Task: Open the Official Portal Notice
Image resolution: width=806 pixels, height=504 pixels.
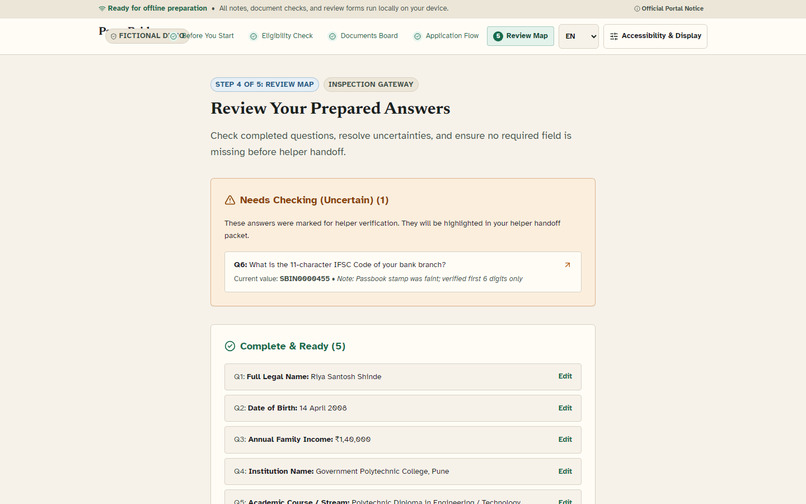Action: pos(669,9)
